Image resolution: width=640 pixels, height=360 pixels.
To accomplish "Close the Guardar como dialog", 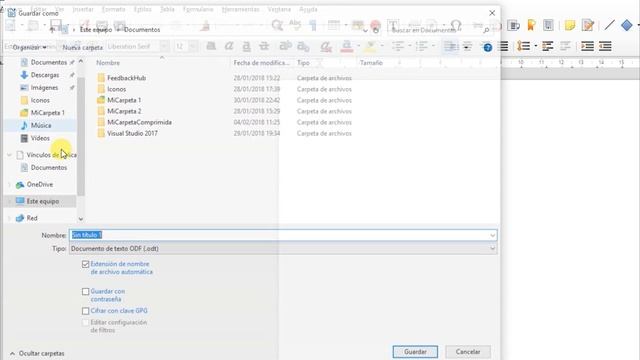I will (492, 13).
